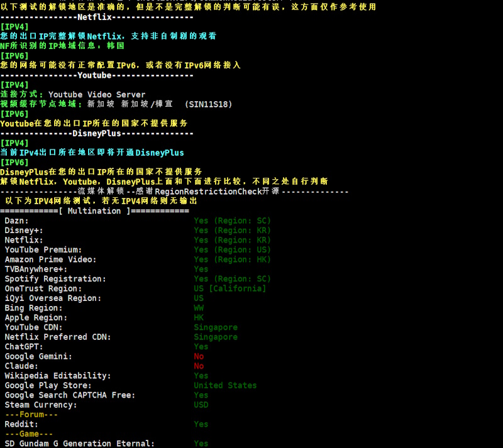Click Amazon Prime Video's Region HK value
Screen dimensions: 503x448
(232, 260)
